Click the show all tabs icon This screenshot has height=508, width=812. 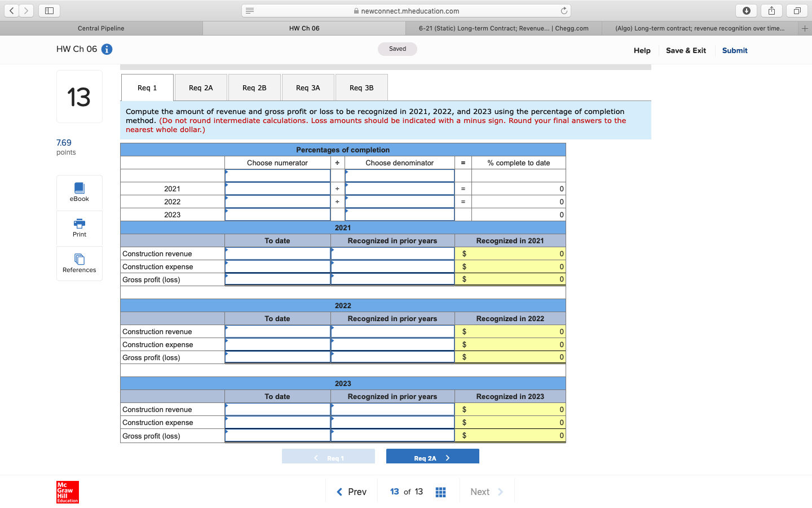click(x=796, y=10)
